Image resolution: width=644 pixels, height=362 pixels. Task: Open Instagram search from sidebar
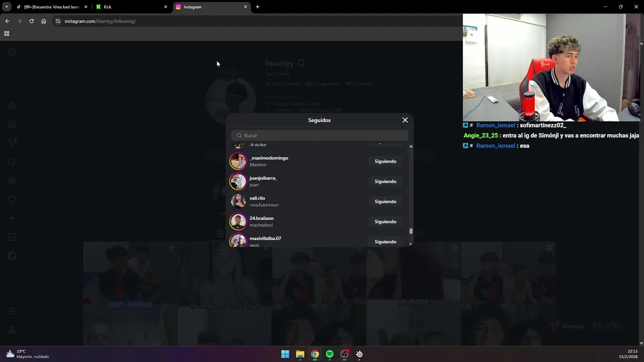click(12, 162)
